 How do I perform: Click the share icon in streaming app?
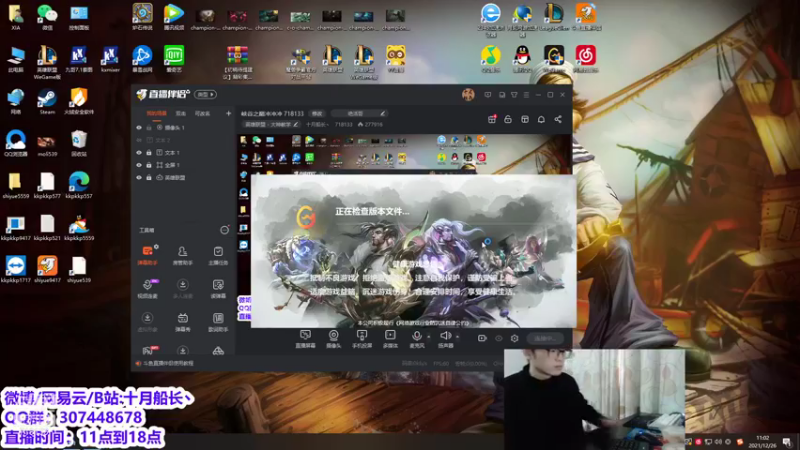558,119
